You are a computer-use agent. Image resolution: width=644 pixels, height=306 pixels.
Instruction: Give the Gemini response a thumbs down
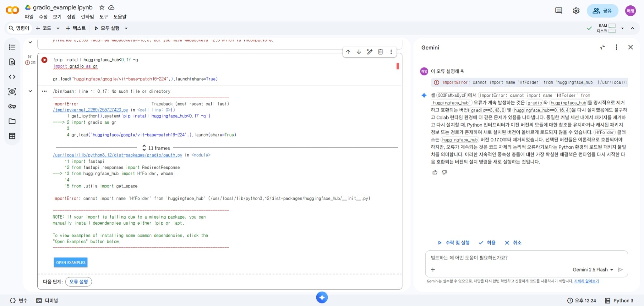coord(444,172)
